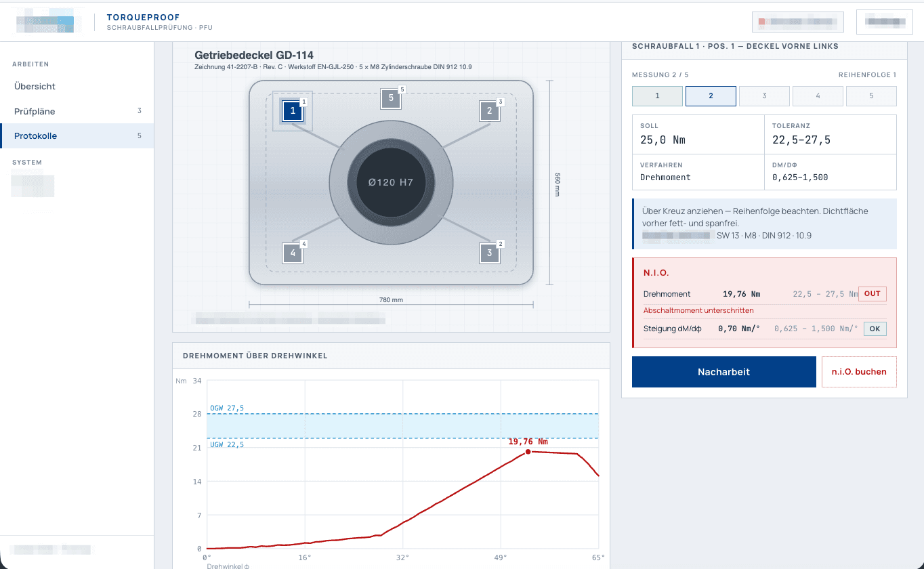
Task: Select screw position 5 on the cover drawing
Action: (x=391, y=98)
